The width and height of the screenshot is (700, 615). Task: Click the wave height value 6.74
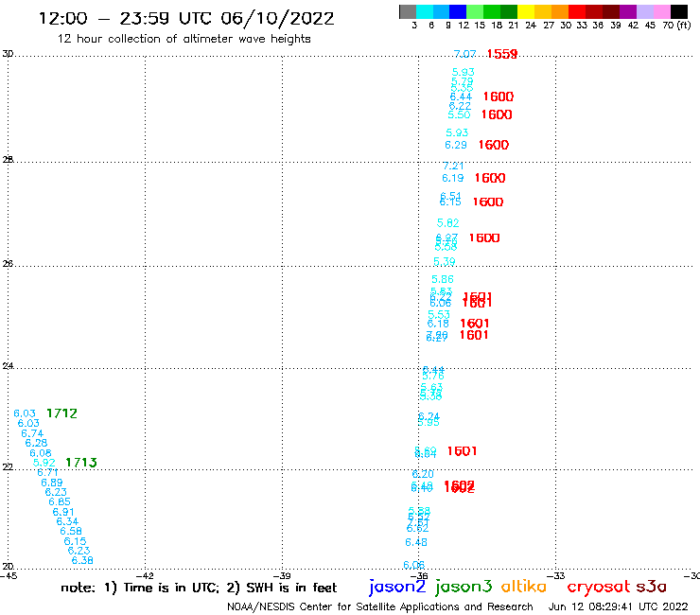pyautogui.click(x=32, y=433)
